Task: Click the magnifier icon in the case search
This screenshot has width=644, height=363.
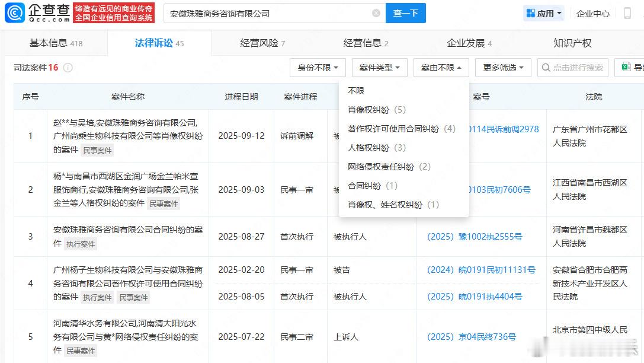Action: (x=546, y=68)
